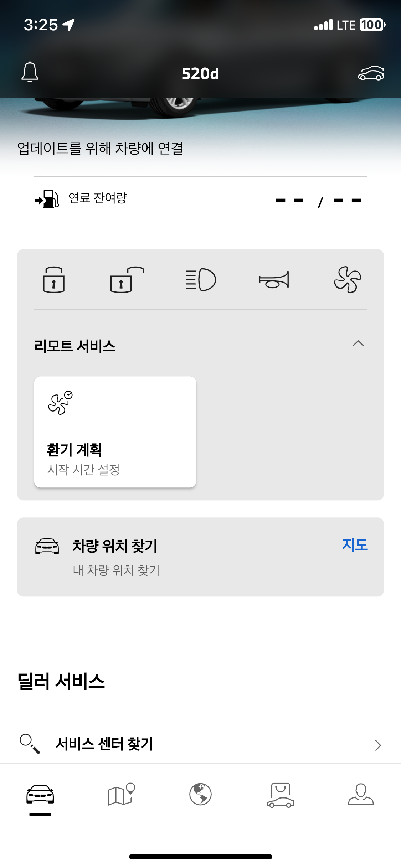Screen dimensions: 401x868
Task: Switch to the map destination tab
Action: click(121, 794)
